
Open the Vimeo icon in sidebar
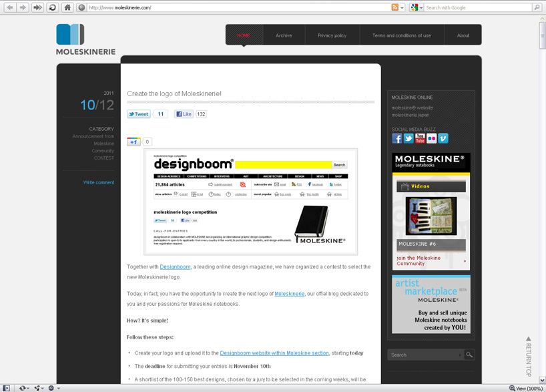[x=443, y=138]
